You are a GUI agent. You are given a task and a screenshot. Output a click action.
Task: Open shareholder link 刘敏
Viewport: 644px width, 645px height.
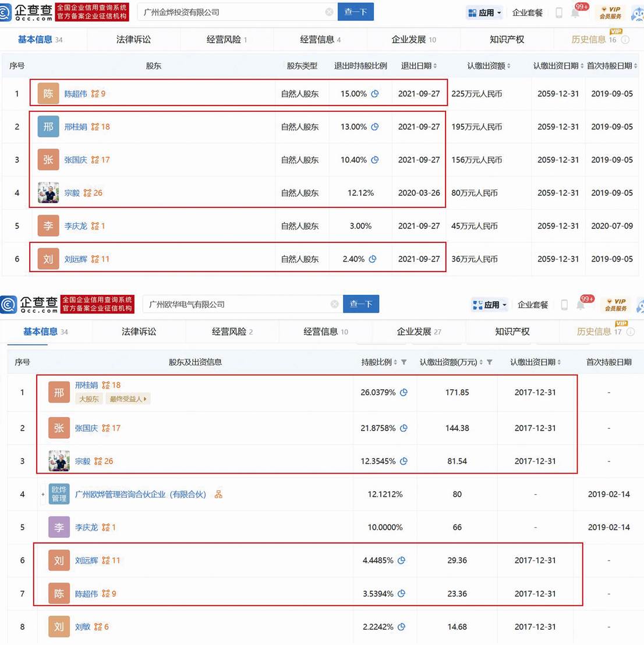(x=82, y=627)
